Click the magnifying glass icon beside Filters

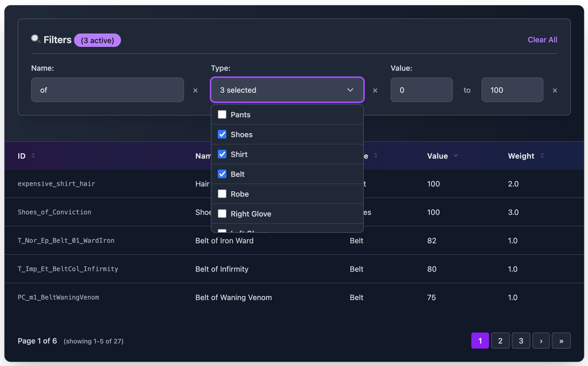[x=36, y=39]
